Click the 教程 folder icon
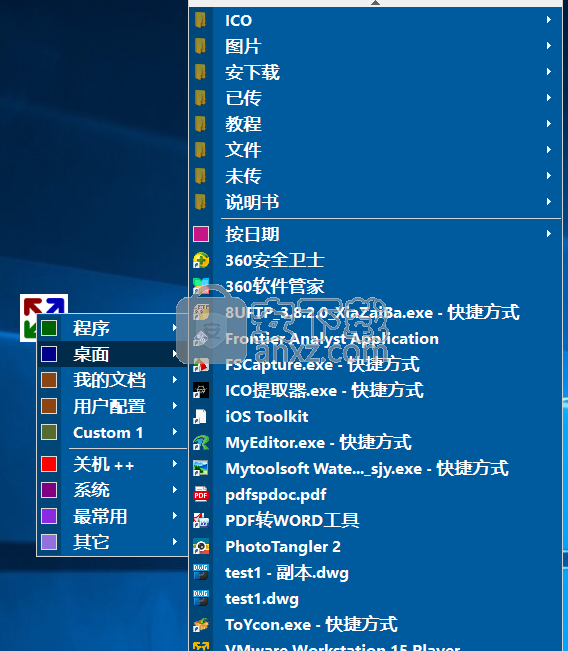Viewport: 568px width, 651px height. 201,124
